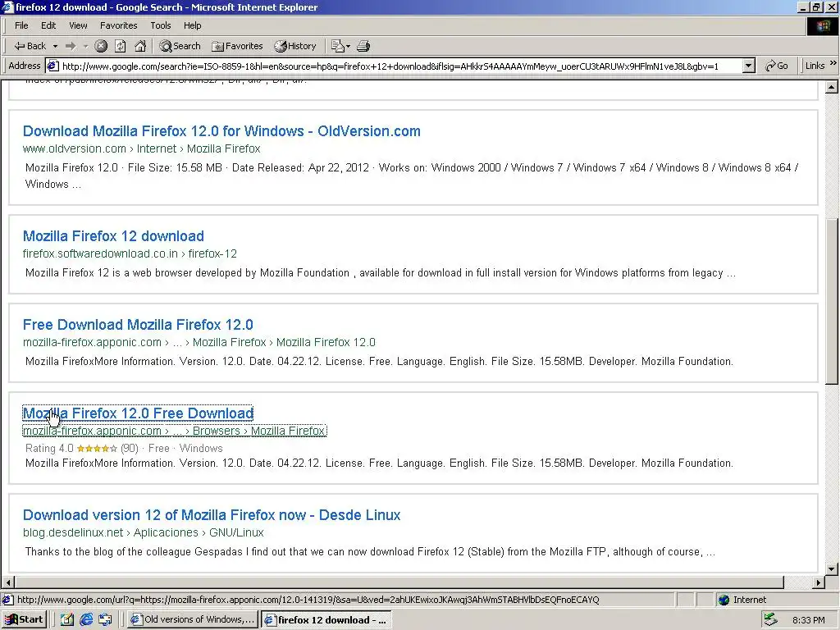The width and height of the screenshot is (840, 630).
Task: Click the 'firefox.softwaredownload.co.in › firefox-12' breadcrumb text
Action: pos(130,253)
